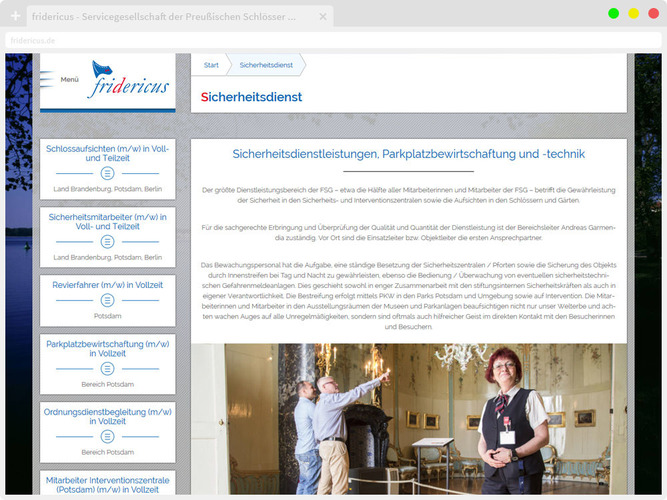This screenshot has height=500, width=667.
Task: Open Schlossaufsichten (m/w) job listing link
Action: (x=107, y=153)
